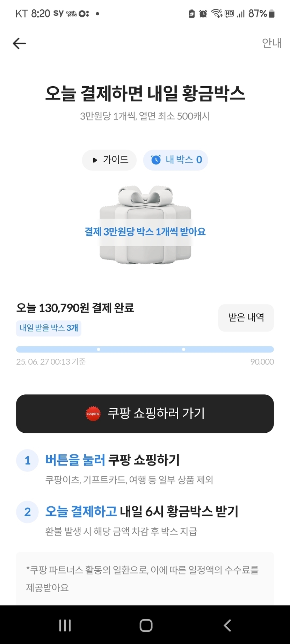Tap the alarm clock icon in 내 박스

coord(156,160)
